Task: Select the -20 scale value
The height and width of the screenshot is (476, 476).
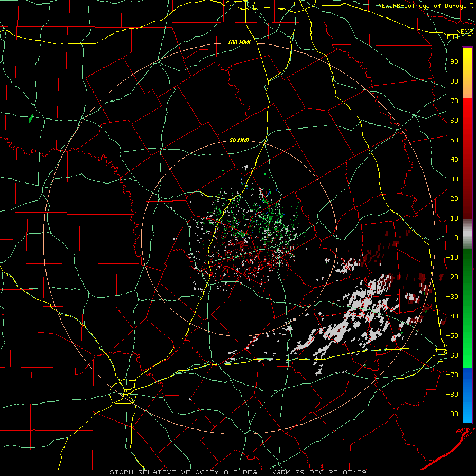Action: click(x=453, y=277)
